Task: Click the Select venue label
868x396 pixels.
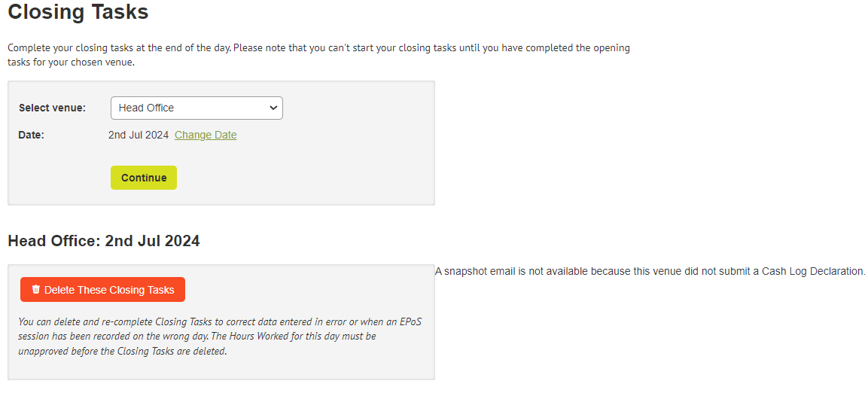Action: 52,108
